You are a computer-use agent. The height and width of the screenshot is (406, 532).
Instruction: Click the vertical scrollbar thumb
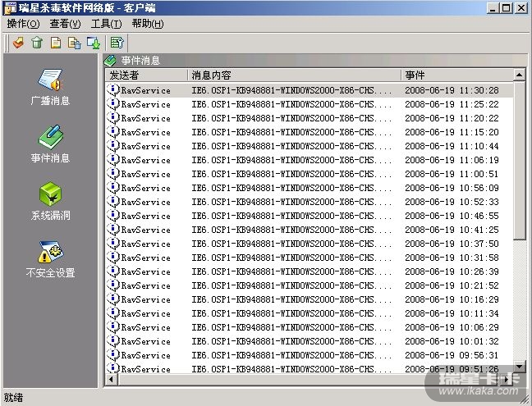[x=519, y=160]
